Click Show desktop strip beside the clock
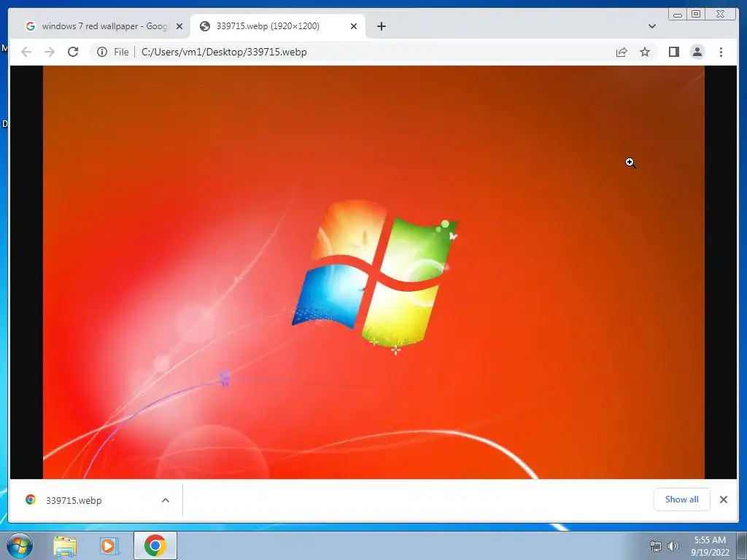Viewport: 747px width, 560px height. (741, 546)
